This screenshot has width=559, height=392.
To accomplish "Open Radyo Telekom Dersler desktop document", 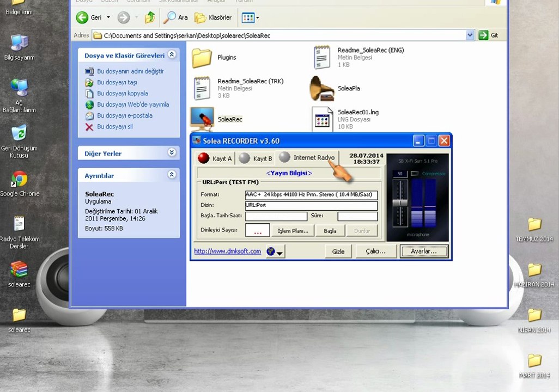I will [x=19, y=232].
